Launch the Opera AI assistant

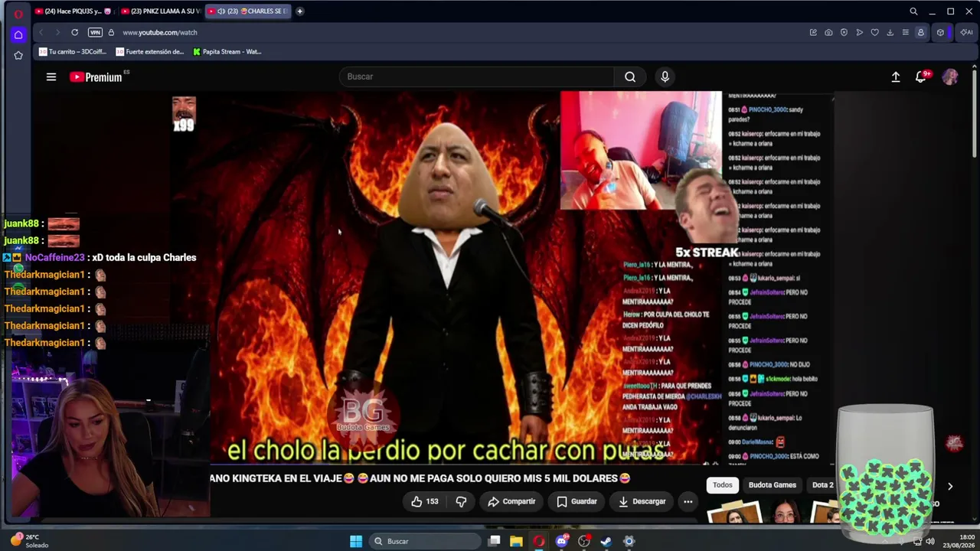pyautogui.click(x=967, y=32)
